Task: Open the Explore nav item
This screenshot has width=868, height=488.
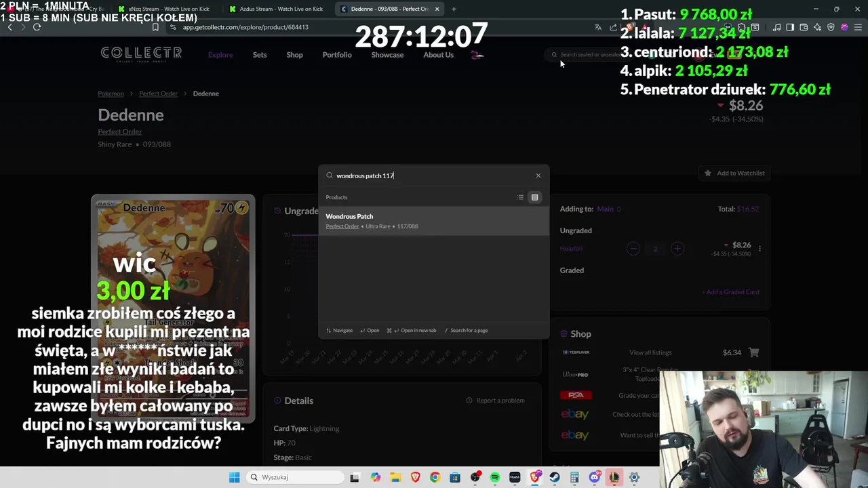Action: (220, 55)
